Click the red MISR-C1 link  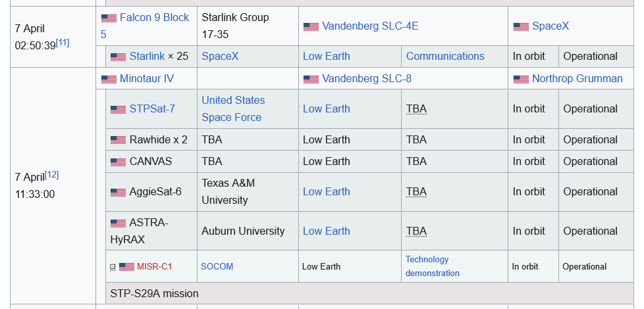154,266
